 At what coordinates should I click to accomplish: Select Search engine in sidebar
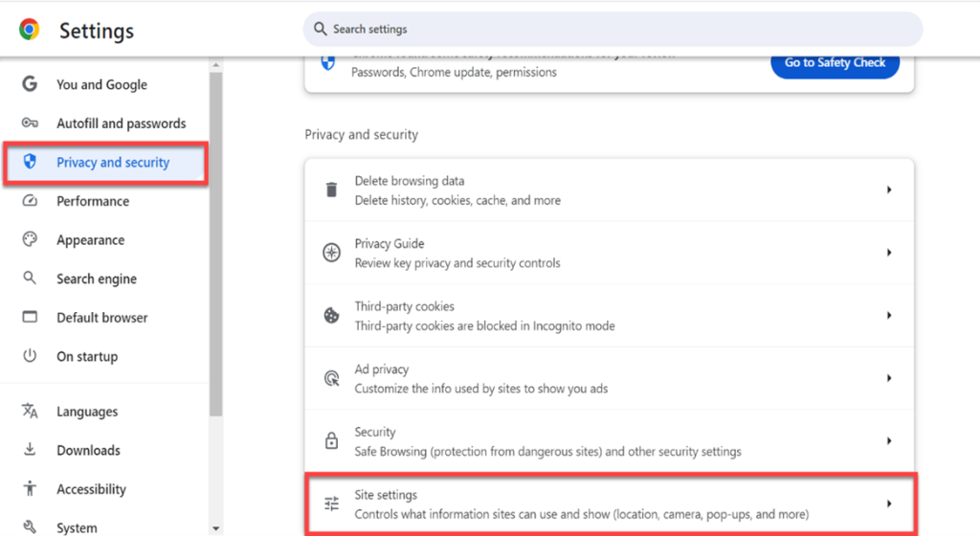(x=97, y=279)
